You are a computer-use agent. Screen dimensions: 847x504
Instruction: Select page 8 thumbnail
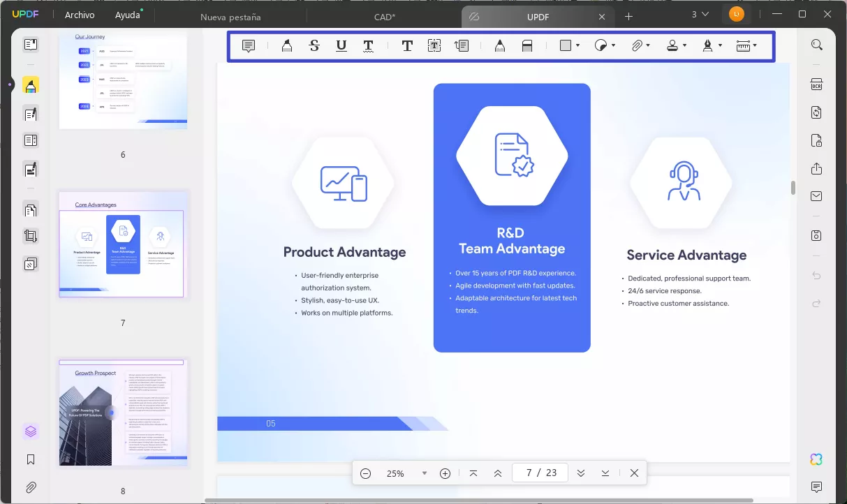click(123, 413)
